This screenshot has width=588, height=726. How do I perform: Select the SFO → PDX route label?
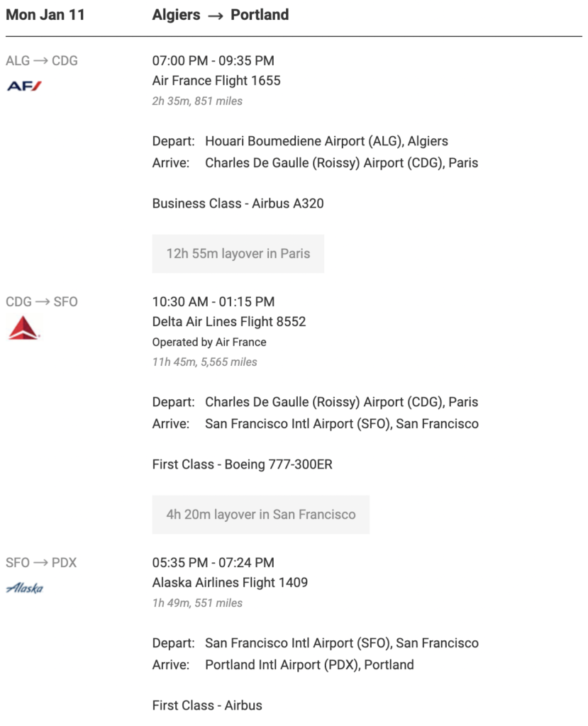tap(41, 563)
